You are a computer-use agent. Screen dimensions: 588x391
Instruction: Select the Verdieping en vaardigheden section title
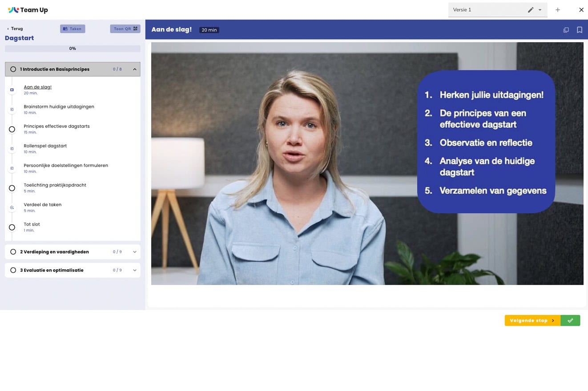click(54, 252)
